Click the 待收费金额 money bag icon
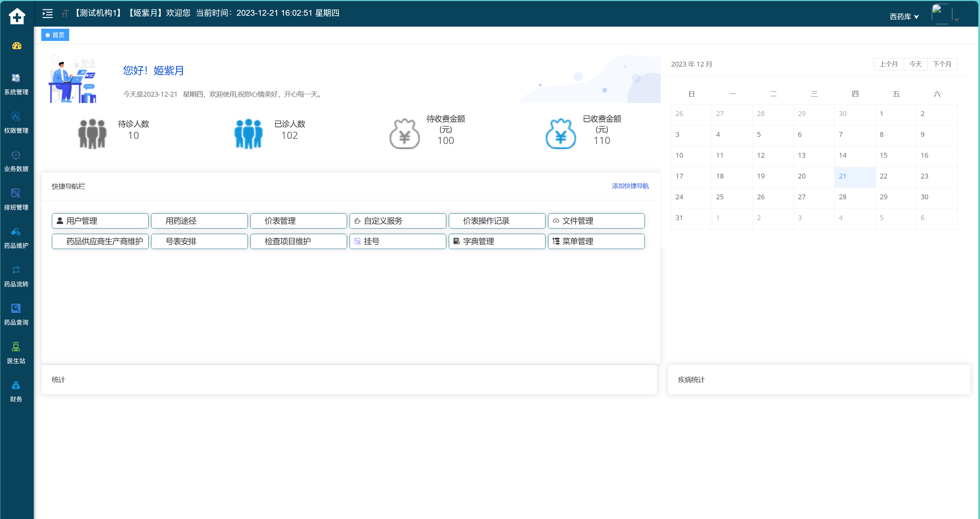Image resolution: width=980 pixels, height=519 pixels. 404,134
